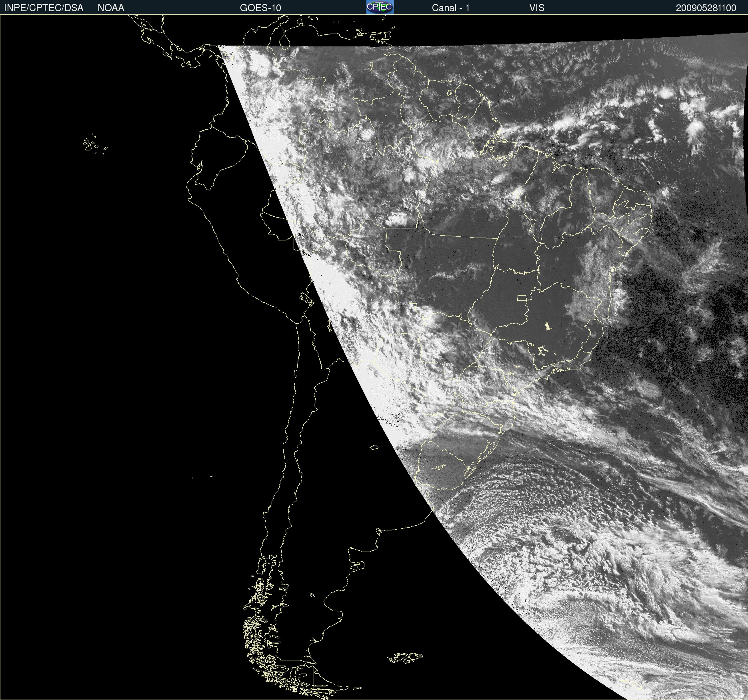This screenshot has width=748, height=700.
Task: Select the INPE/CPTEC/DSA header text
Action: pos(44,8)
